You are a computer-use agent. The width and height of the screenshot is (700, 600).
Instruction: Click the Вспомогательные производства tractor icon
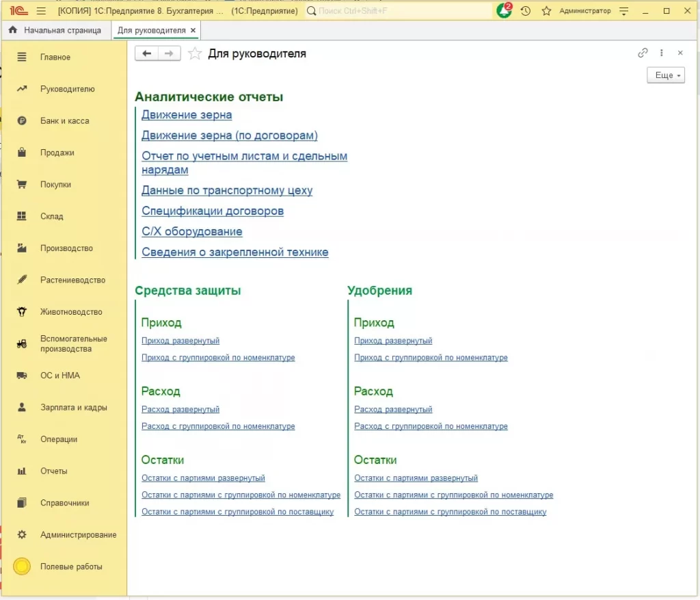[x=21, y=343]
